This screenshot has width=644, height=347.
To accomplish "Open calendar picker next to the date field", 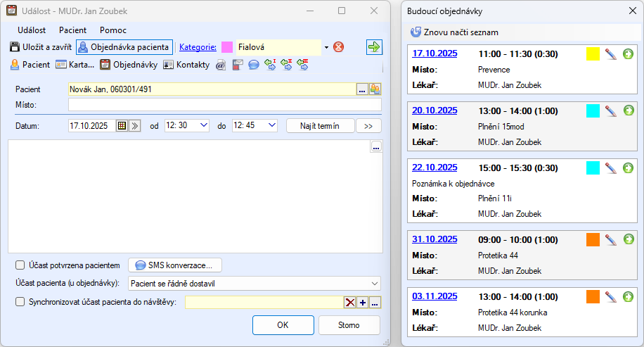I will click(122, 125).
